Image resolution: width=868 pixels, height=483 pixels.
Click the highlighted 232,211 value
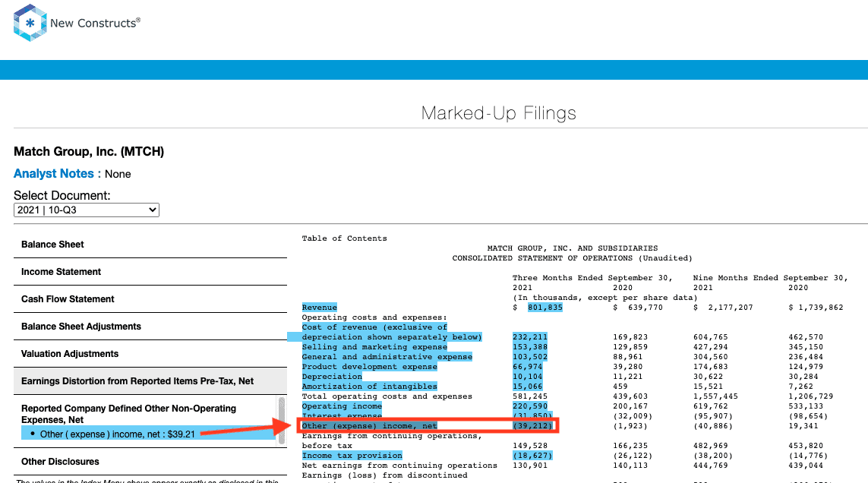click(x=530, y=336)
